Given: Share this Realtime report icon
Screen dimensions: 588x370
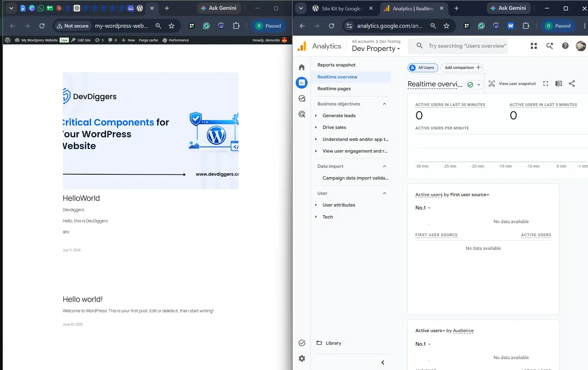Looking at the screenshot, I should (x=572, y=84).
